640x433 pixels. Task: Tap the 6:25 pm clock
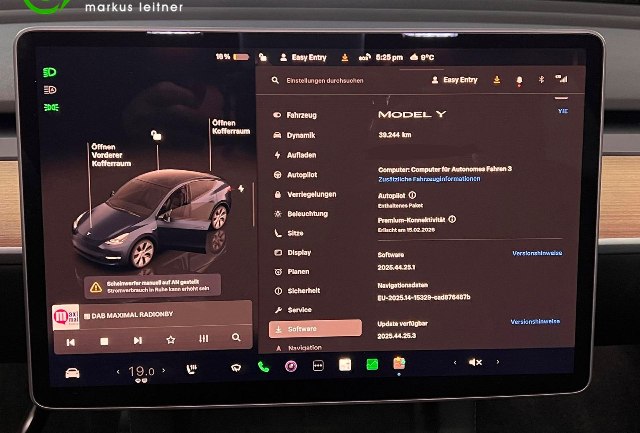coord(389,57)
